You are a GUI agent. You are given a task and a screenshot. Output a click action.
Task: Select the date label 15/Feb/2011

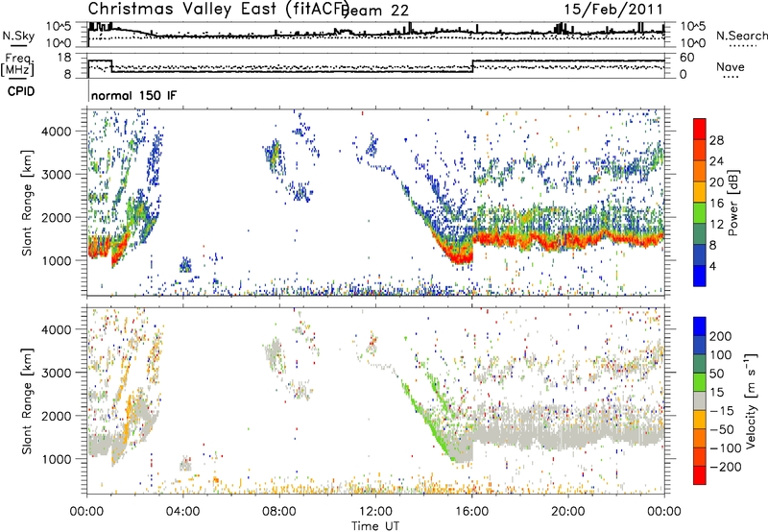click(x=613, y=10)
